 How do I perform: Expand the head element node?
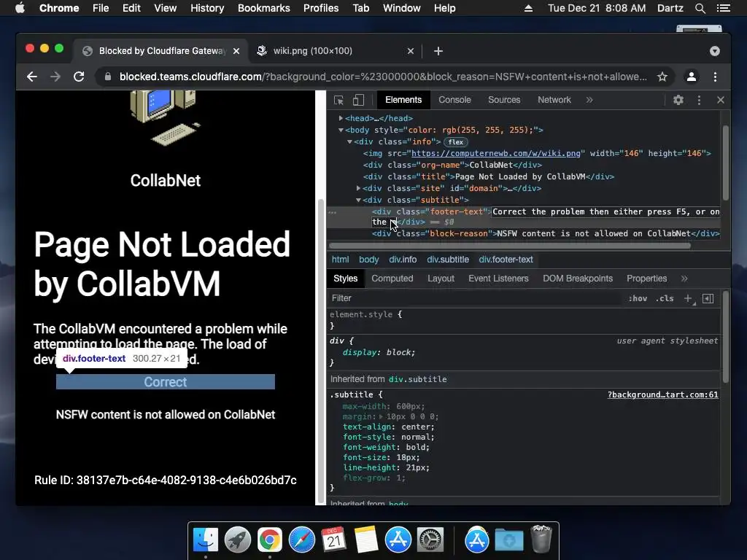tap(341, 118)
